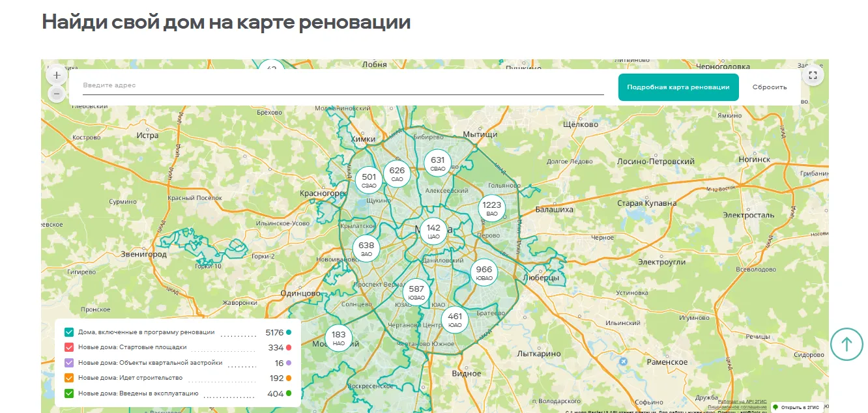Uncheck houses included in renovation program
Viewport: 868px width, 413px height.
(x=69, y=332)
